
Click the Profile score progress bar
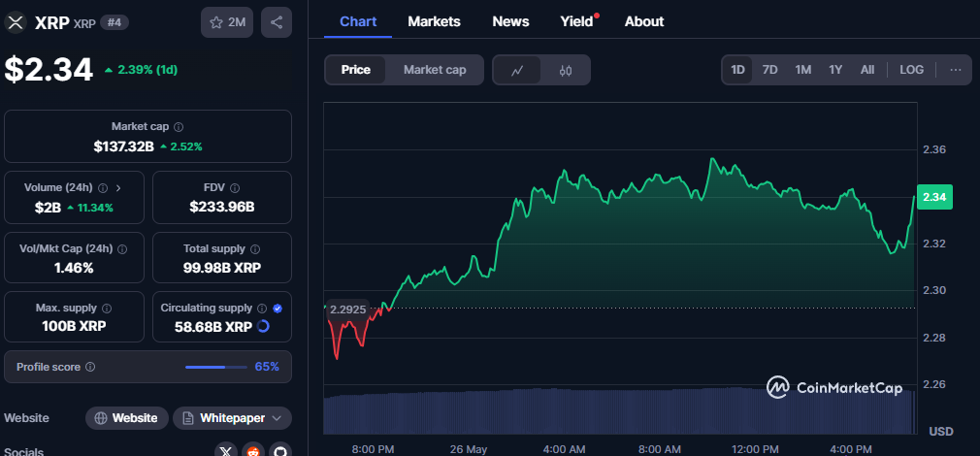click(216, 367)
